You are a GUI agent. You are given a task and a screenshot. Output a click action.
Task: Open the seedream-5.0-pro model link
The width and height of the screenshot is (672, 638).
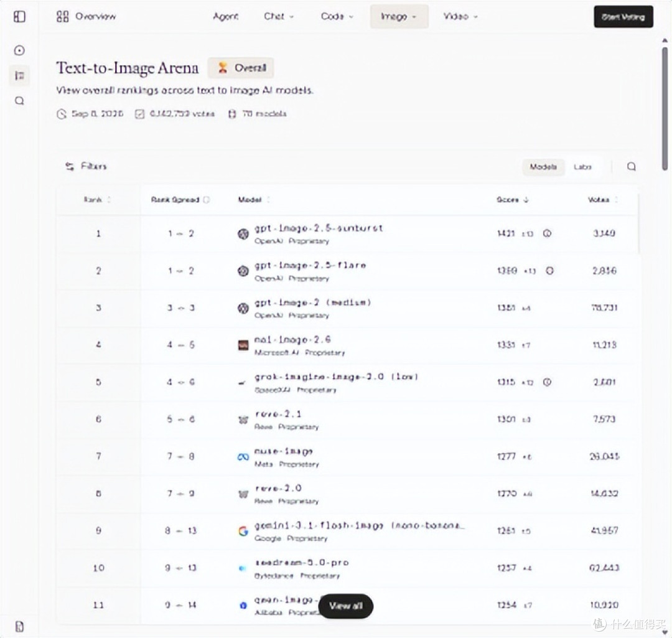(x=302, y=563)
